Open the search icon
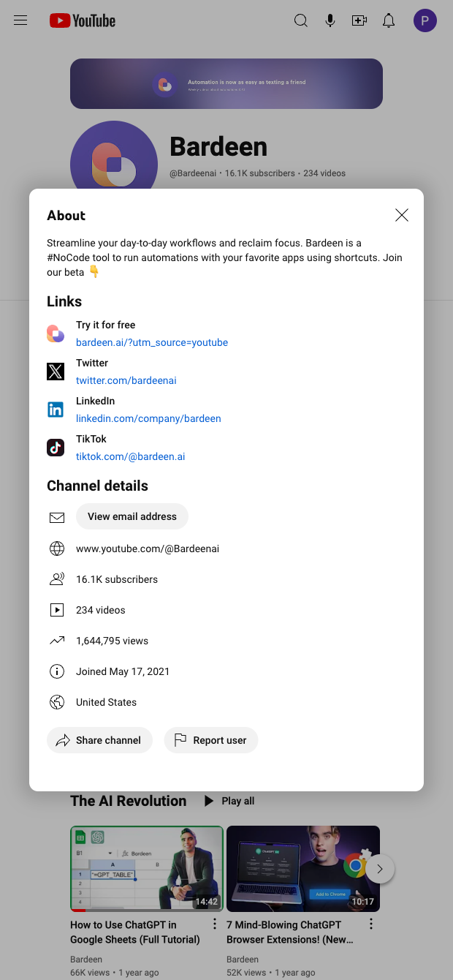The height and width of the screenshot is (980, 453). click(300, 20)
